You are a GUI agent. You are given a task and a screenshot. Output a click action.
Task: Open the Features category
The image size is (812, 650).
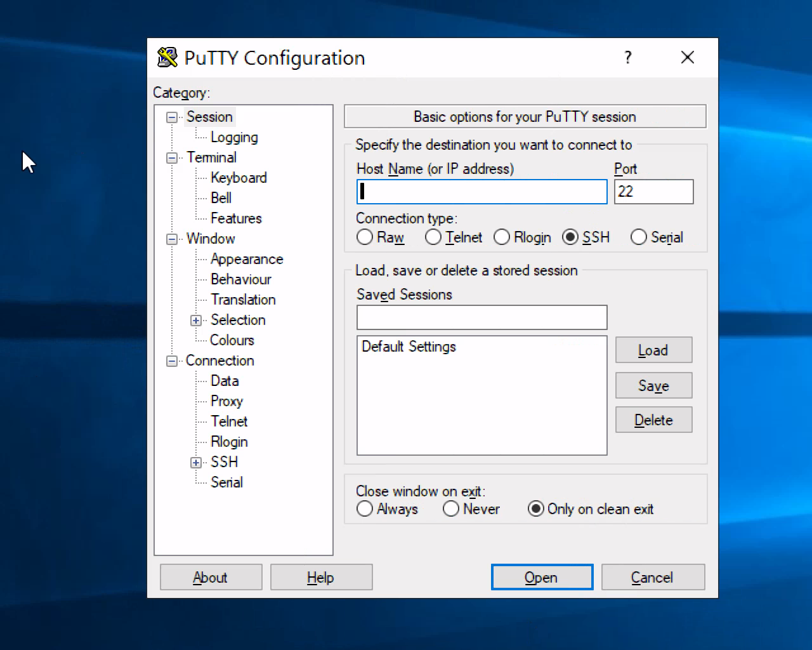coord(236,218)
